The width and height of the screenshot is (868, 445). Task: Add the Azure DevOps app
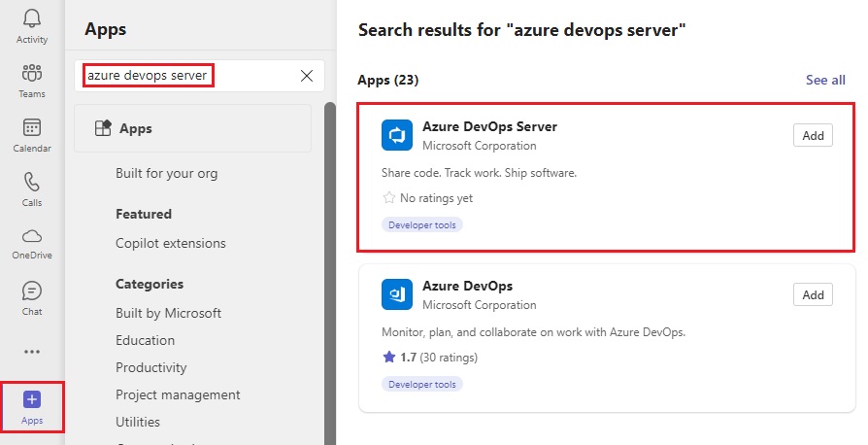[x=813, y=295]
